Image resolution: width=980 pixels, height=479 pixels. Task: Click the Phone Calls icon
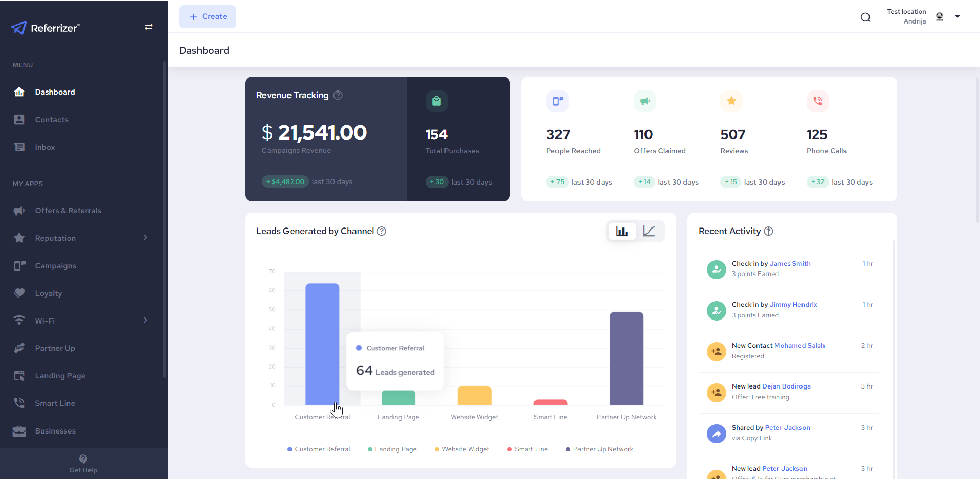coord(818,101)
